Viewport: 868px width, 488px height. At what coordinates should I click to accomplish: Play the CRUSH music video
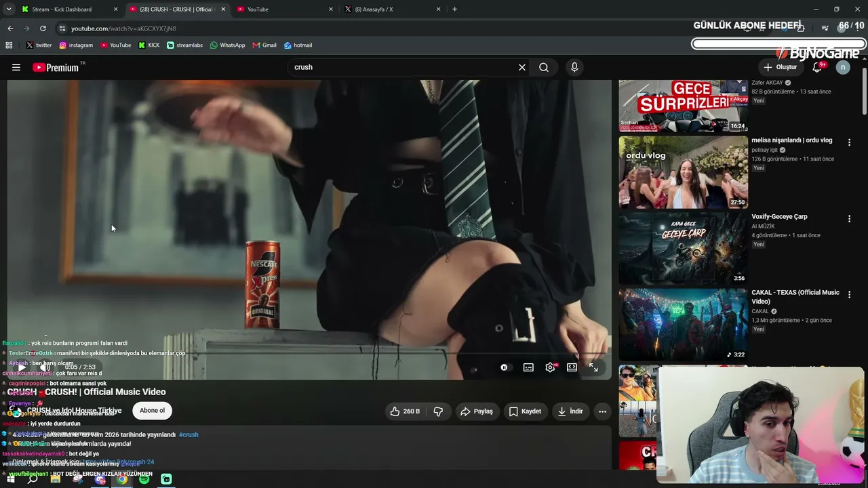coord(22,367)
